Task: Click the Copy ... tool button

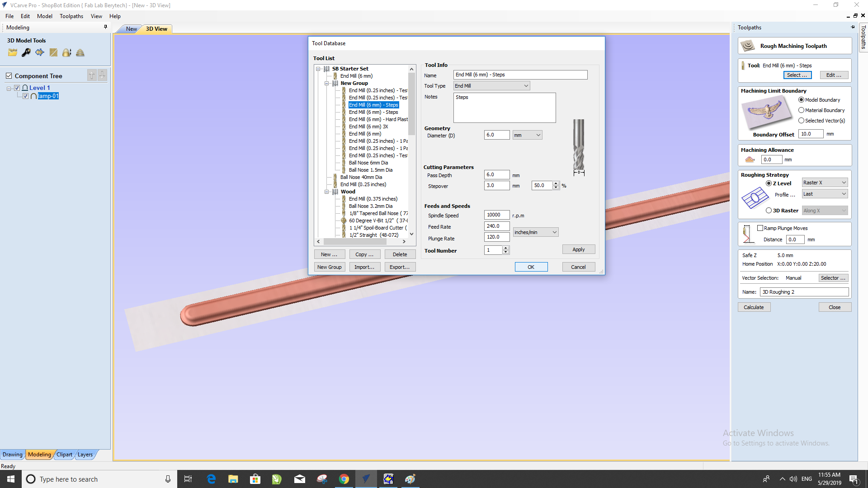Action: coord(364,254)
